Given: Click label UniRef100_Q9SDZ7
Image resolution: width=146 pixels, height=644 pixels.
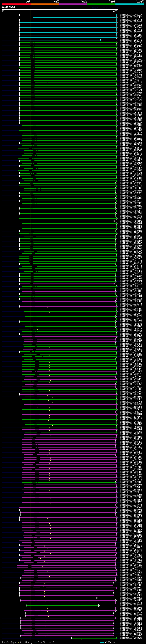Looking at the screenshot, I should [131, 45].
